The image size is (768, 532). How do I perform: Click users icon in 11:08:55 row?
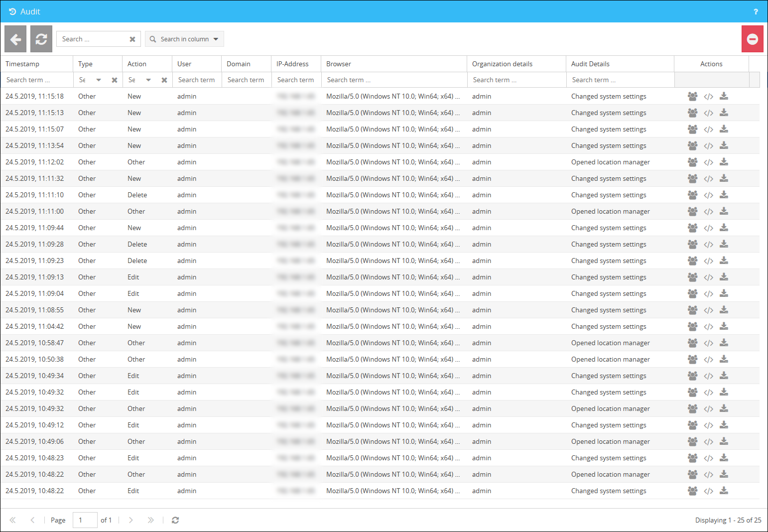(693, 310)
